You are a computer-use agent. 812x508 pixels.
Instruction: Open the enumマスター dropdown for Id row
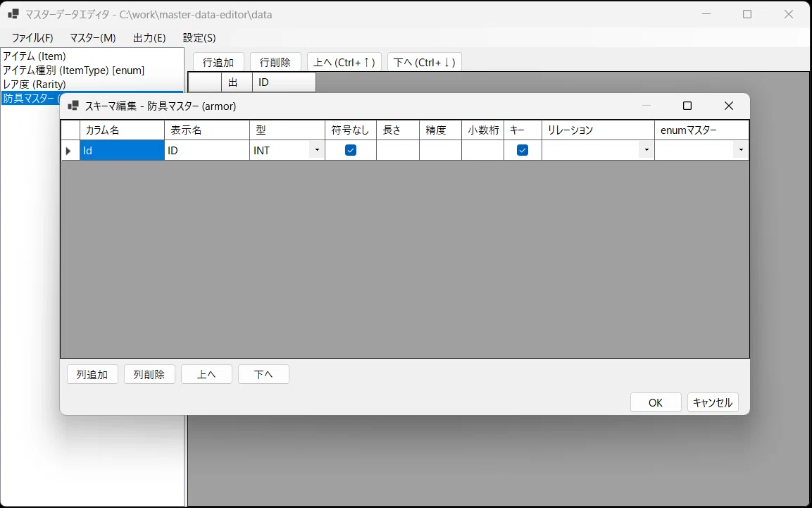[x=741, y=150]
